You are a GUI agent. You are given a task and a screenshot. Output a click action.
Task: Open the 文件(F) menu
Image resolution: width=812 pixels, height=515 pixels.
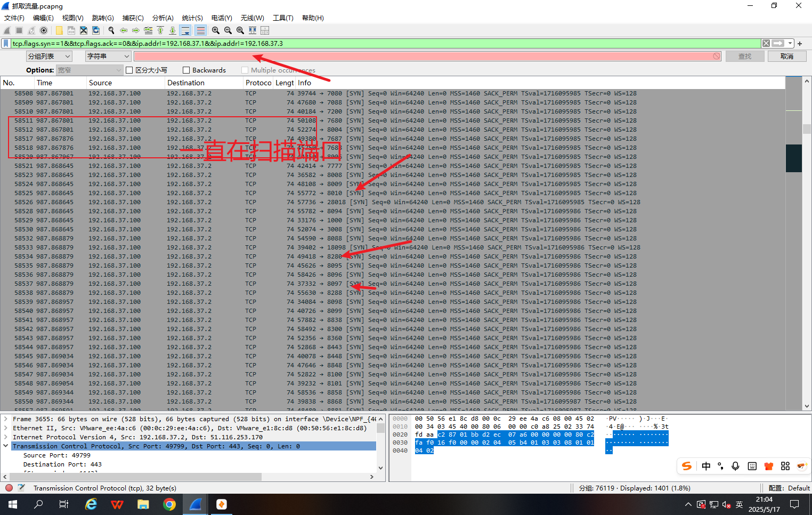(14, 18)
